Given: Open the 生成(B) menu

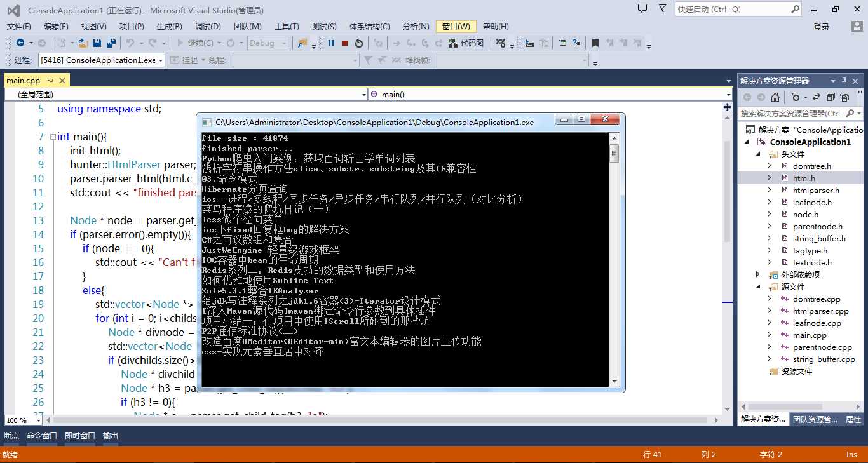Looking at the screenshot, I should (170, 27).
